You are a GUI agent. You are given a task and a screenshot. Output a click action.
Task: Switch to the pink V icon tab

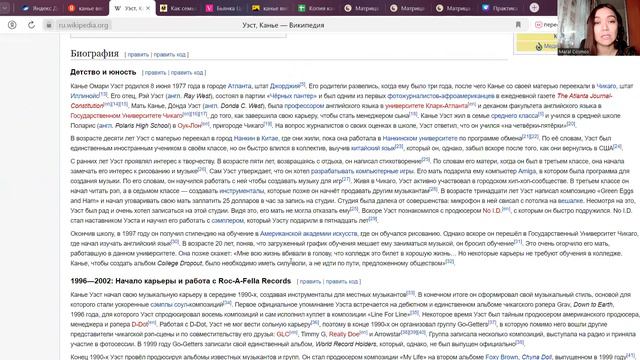click(x=224, y=8)
